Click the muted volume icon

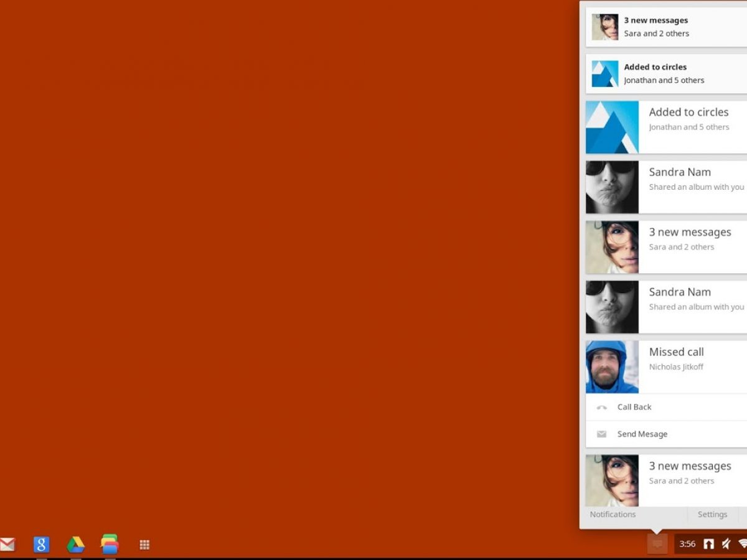(x=726, y=544)
